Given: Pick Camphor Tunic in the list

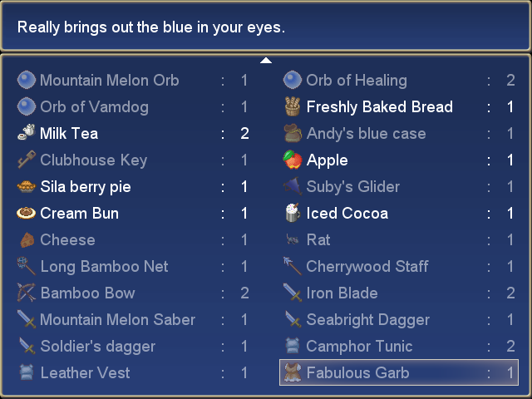Looking at the screenshot, I should click(x=399, y=346).
